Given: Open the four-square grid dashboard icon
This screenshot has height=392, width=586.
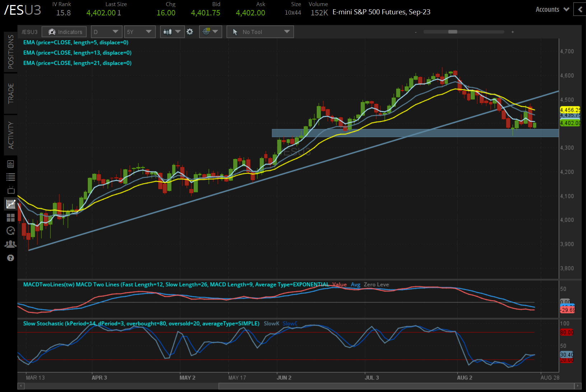Looking at the screenshot, I should 10,218.
